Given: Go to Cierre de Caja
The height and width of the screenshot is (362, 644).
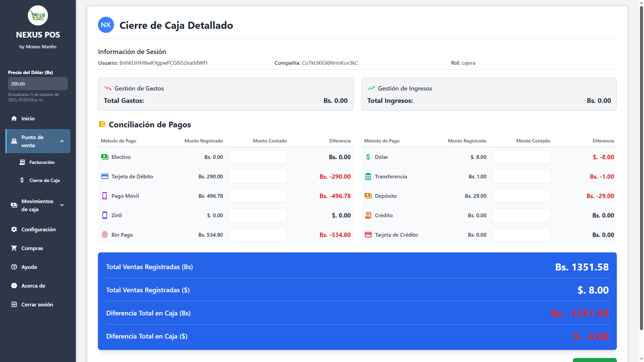Looking at the screenshot, I should (44, 180).
